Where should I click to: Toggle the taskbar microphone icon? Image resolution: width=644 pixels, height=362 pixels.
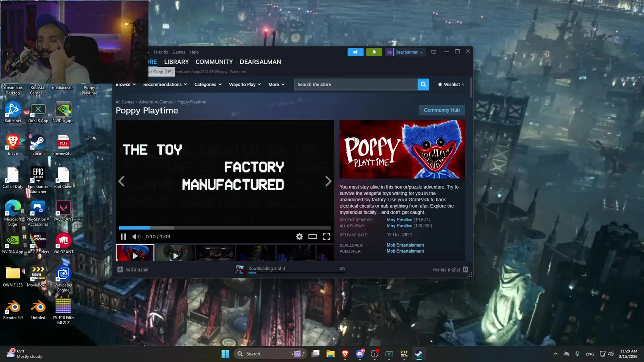(x=577, y=354)
